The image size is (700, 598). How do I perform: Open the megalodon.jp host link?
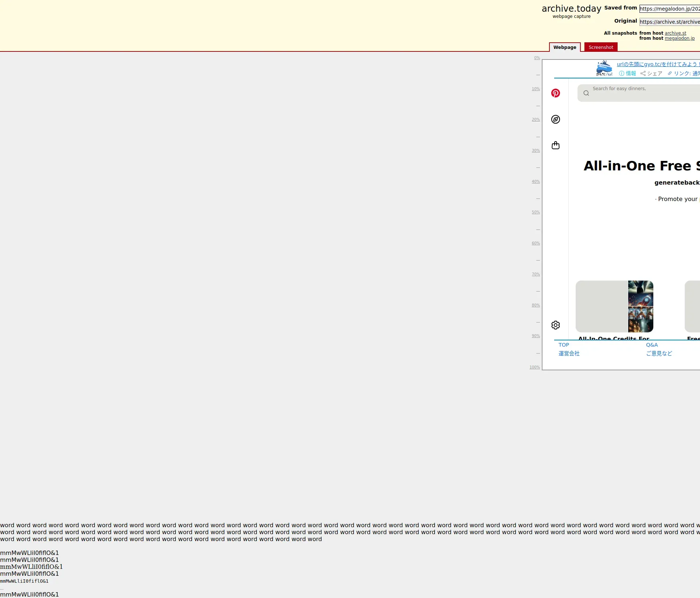679,38
